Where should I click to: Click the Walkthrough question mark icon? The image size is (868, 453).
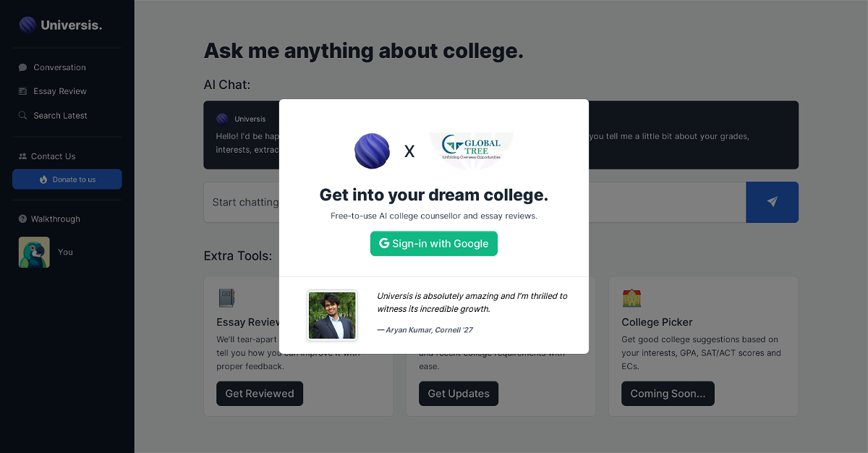pyautogui.click(x=23, y=219)
